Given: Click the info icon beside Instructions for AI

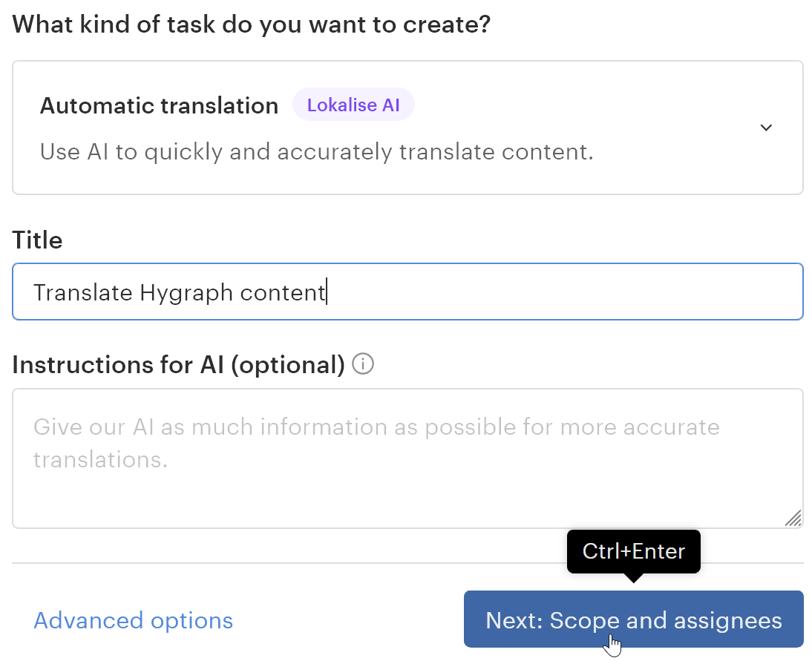Looking at the screenshot, I should point(363,365).
